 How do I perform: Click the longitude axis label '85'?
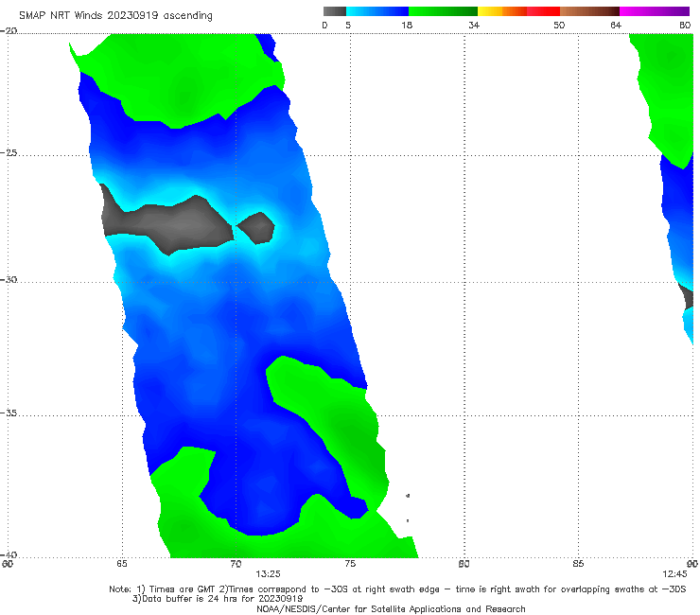(x=578, y=564)
